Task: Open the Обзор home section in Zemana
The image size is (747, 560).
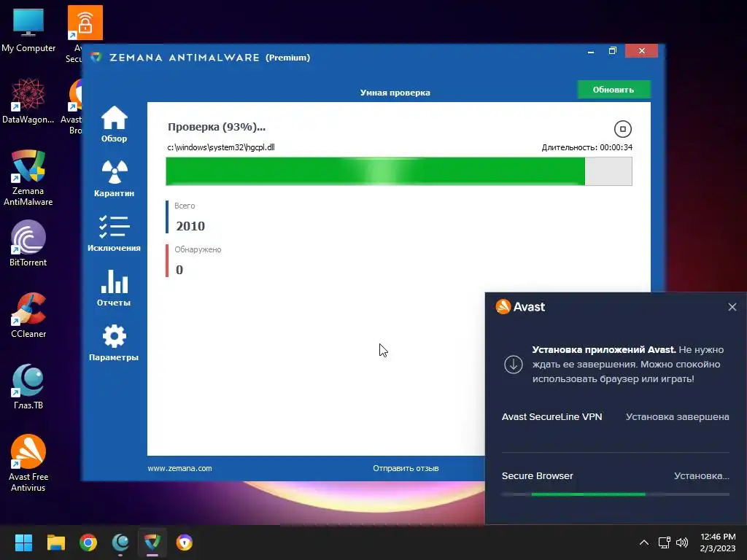Action: point(114,124)
